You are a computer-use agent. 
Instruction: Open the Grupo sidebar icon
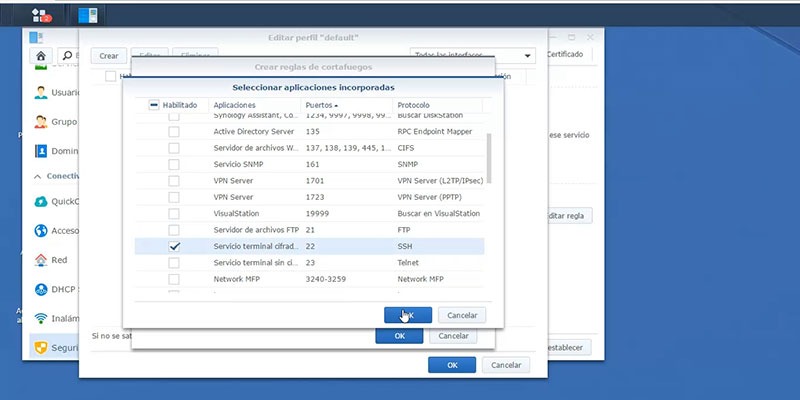pos(41,122)
